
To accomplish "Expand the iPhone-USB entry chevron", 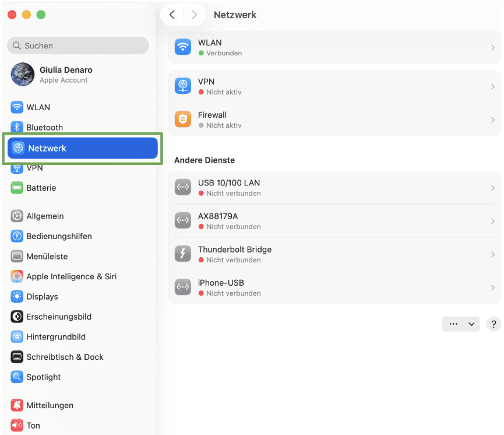I will point(493,287).
